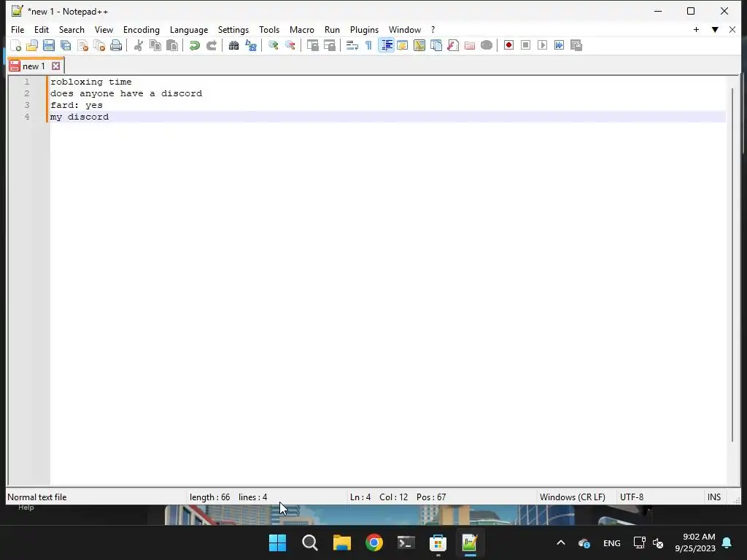Close the 'new 1' tab with red X
747x560 pixels.
coord(55,66)
